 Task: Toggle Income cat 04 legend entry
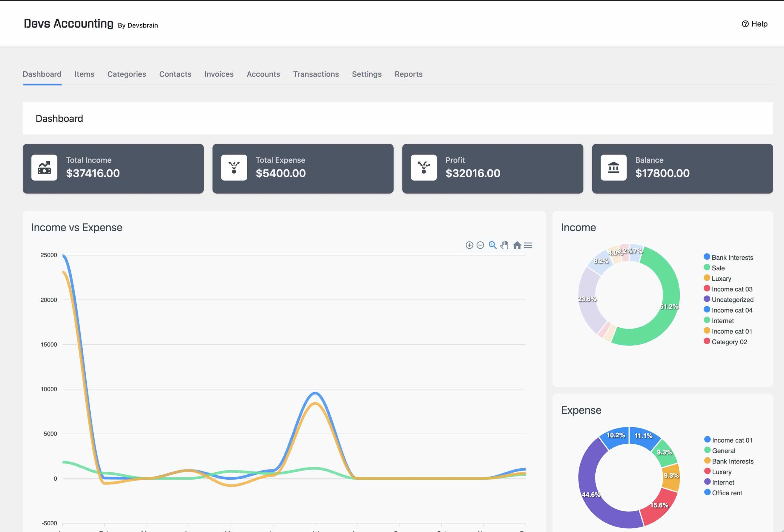(x=728, y=310)
